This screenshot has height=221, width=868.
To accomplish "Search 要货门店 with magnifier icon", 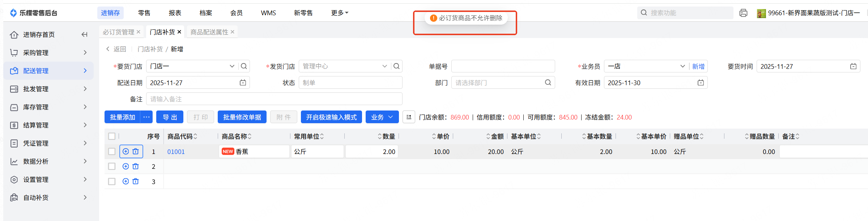I will 244,66.
